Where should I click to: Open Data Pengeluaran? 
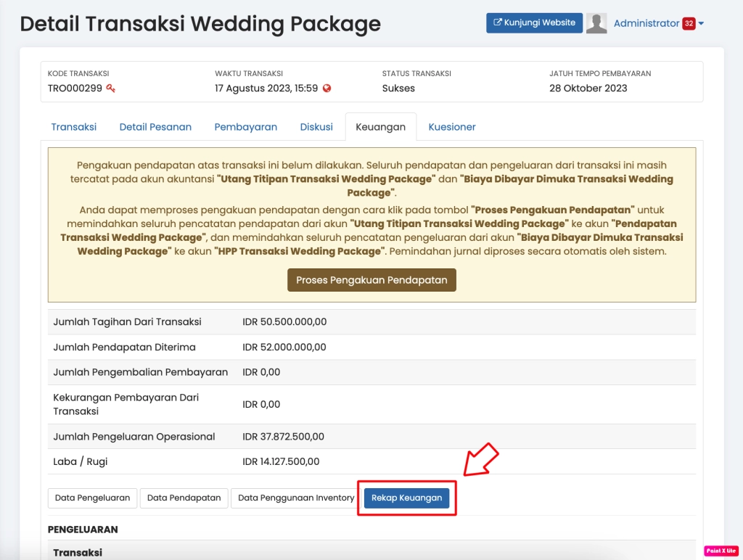click(x=92, y=498)
